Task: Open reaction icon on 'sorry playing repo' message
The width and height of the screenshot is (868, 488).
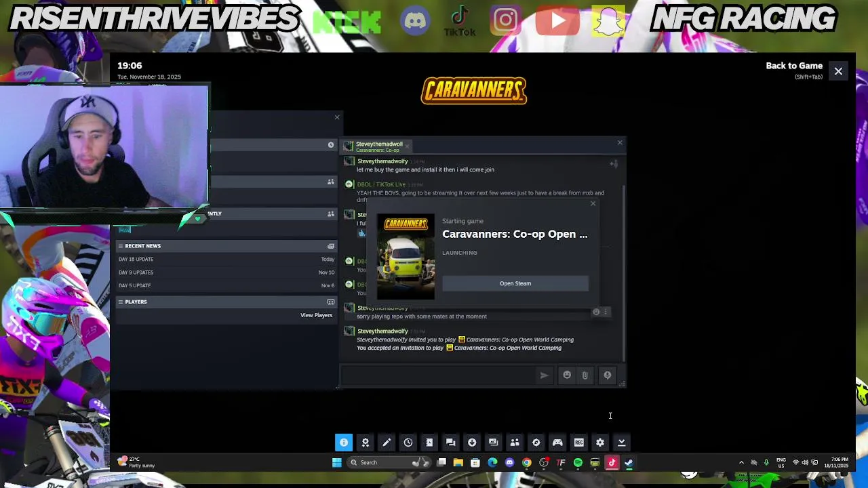Action: click(x=596, y=312)
